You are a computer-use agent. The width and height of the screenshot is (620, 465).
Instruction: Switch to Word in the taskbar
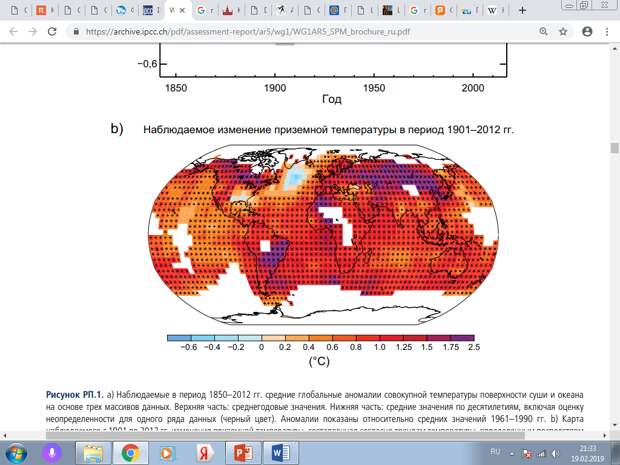pos(280,453)
